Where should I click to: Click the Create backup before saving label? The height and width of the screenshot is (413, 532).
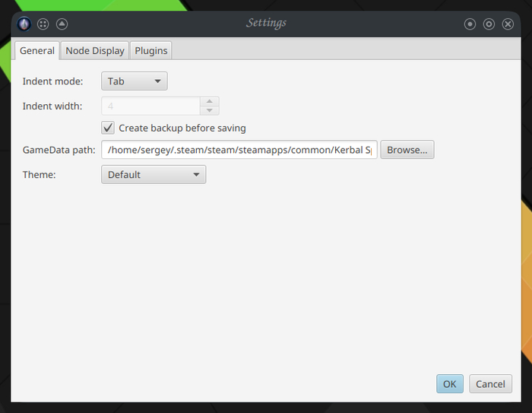[182, 128]
